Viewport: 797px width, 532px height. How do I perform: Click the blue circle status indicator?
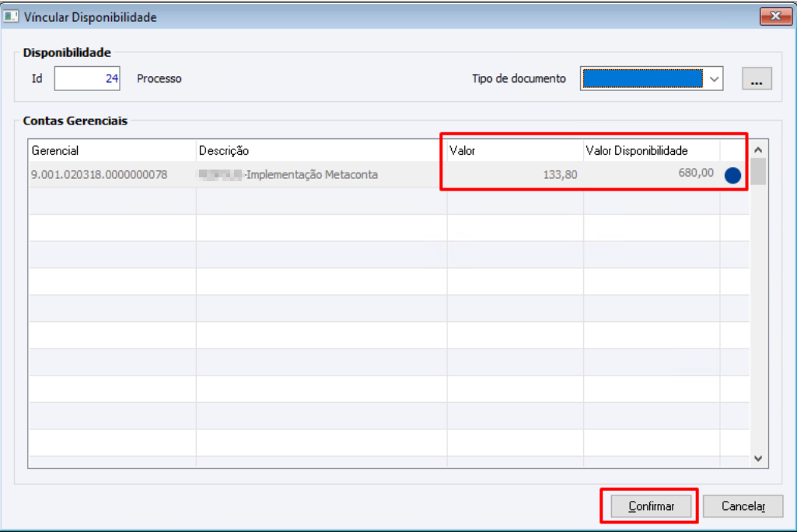732,176
